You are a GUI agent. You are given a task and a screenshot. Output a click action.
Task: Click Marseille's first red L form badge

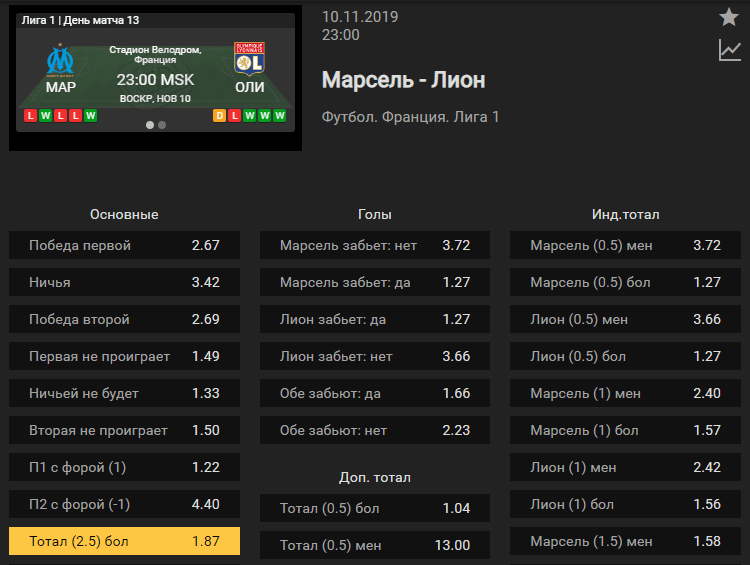click(x=30, y=115)
